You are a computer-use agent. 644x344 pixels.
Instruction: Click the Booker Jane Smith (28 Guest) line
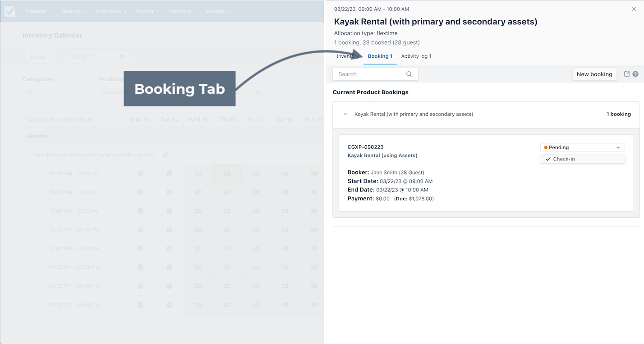pos(386,173)
